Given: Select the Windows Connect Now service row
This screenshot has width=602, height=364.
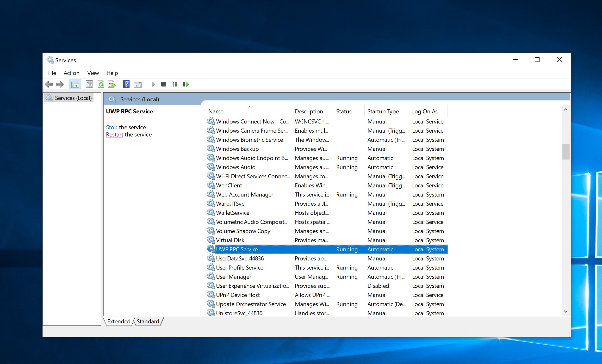Looking at the screenshot, I should (327, 121).
